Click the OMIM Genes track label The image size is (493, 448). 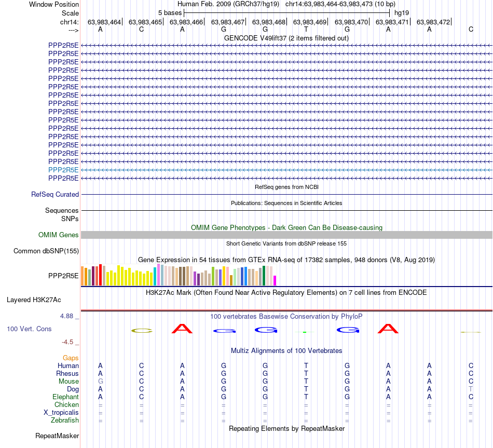(x=59, y=235)
